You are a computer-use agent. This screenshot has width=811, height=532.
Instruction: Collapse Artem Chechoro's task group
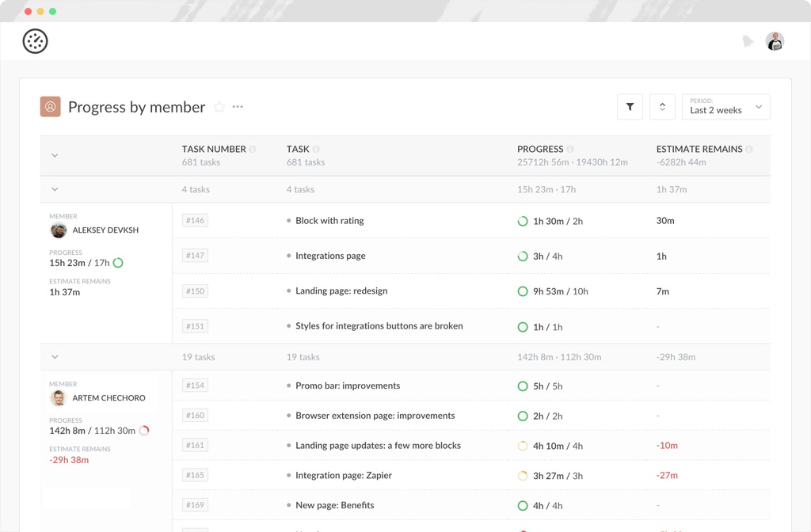coord(55,356)
